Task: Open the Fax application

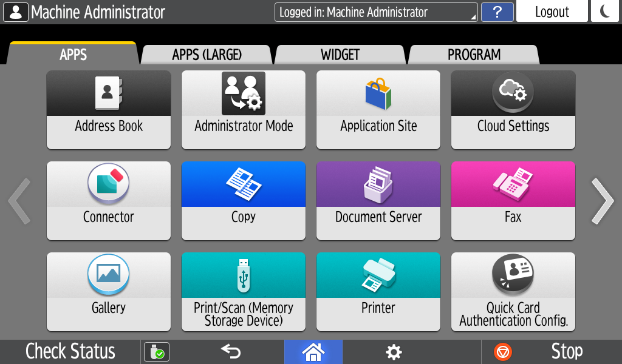Action: (513, 200)
